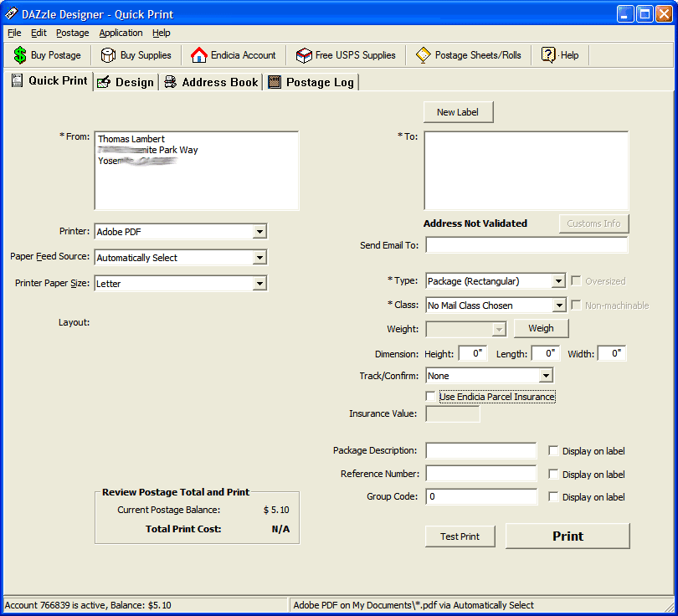Click the Height dimension field
678x616 pixels.
coord(473,353)
